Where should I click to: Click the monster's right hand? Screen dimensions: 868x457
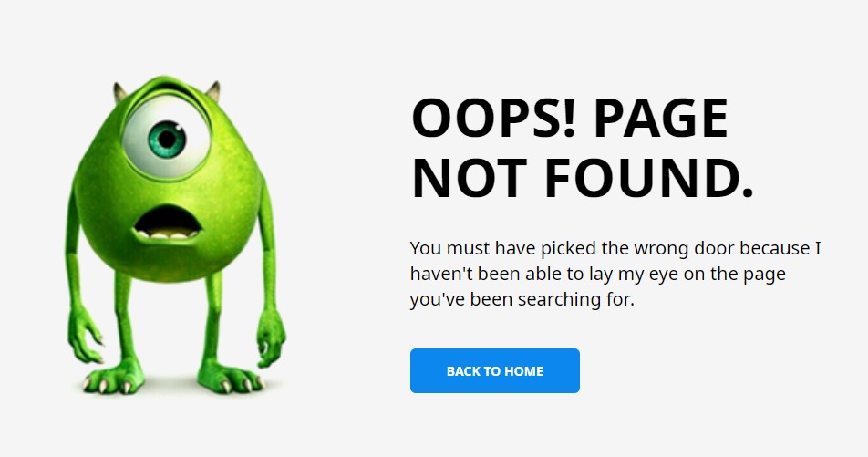point(271,339)
